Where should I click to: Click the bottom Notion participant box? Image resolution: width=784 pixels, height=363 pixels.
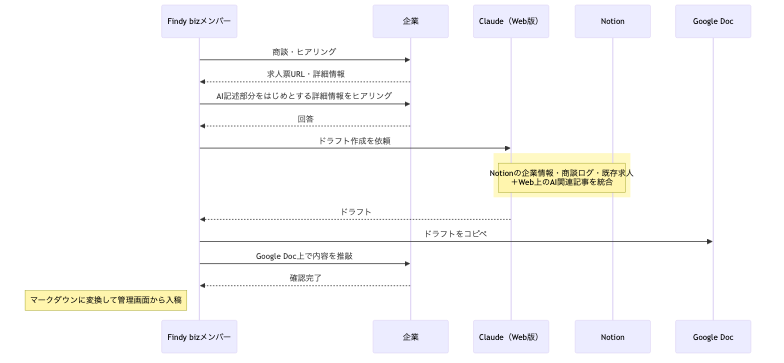612,337
